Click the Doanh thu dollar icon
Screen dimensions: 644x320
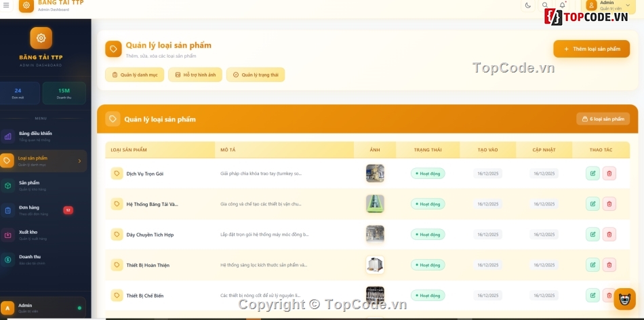click(7, 259)
